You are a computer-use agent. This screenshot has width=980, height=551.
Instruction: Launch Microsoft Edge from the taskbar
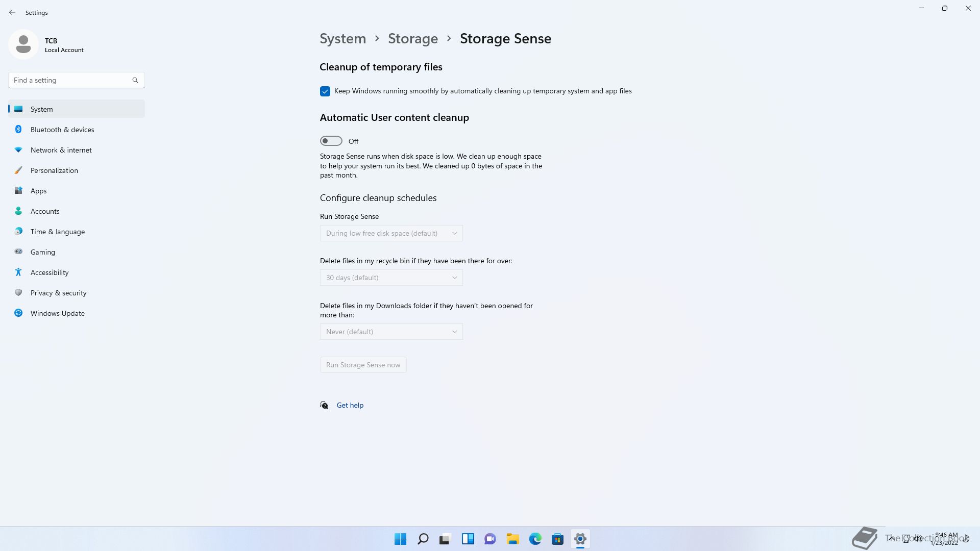535,539
